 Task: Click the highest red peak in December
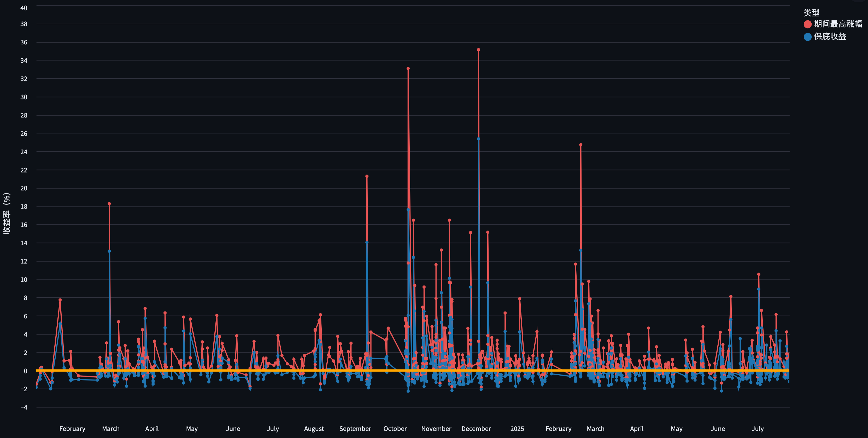pyautogui.click(x=478, y=50)
